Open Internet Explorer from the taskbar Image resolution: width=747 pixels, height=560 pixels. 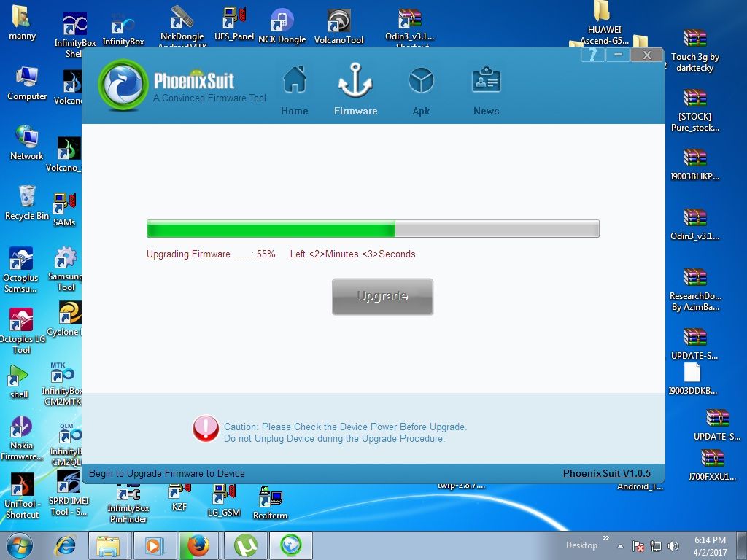(x=66, y=545)
